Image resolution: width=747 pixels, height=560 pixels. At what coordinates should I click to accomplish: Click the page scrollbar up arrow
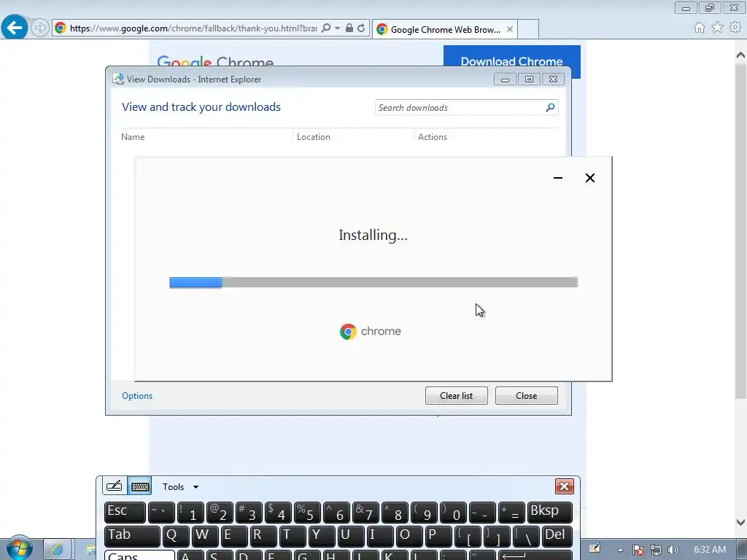[x=740, y=55]
